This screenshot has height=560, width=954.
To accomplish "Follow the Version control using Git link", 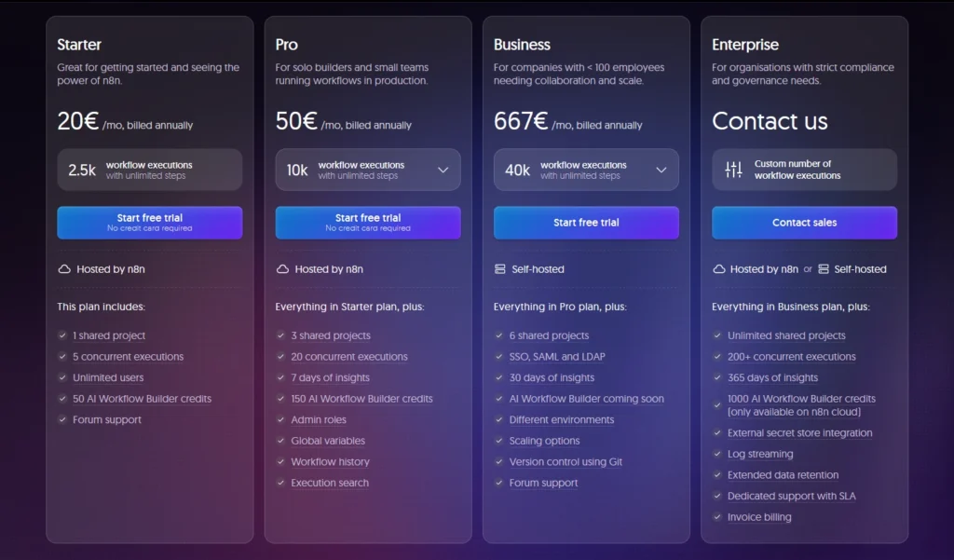I will pos(566,462).
